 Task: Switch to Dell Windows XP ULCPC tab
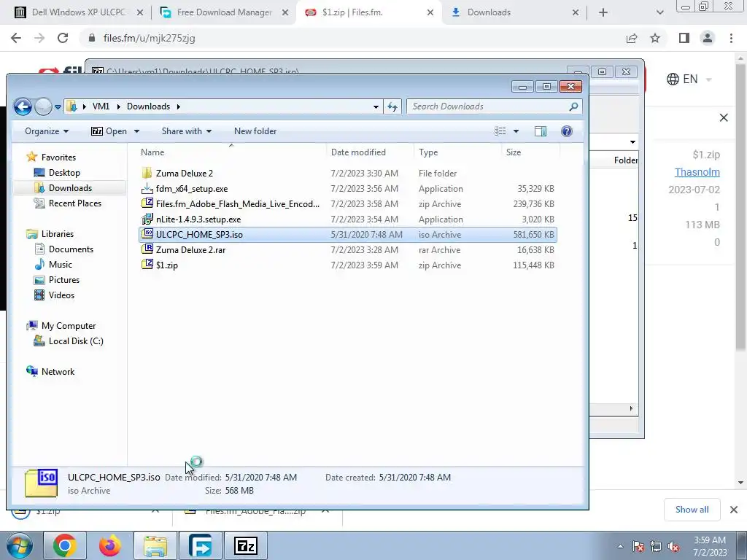[x=79, y=12]
